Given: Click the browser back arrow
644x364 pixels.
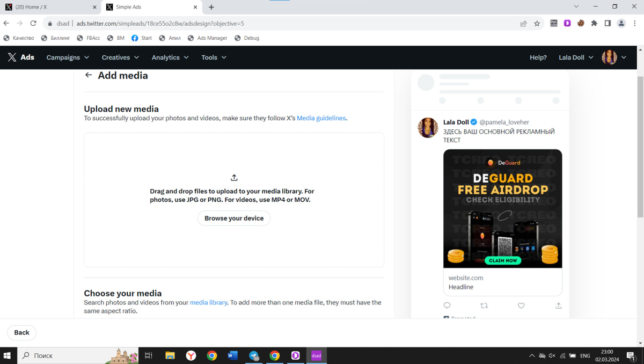Looking at the screenshot, I should click(x=6, y=24).
